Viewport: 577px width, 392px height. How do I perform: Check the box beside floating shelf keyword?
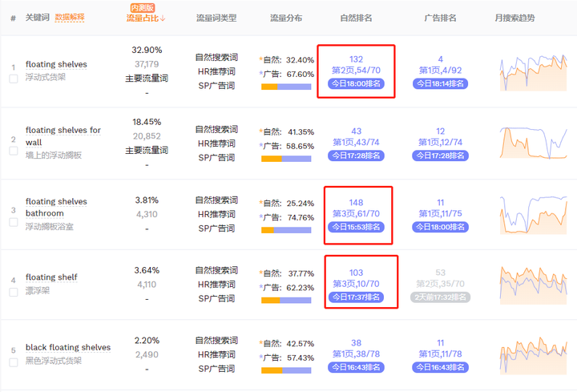pos(13,292)
